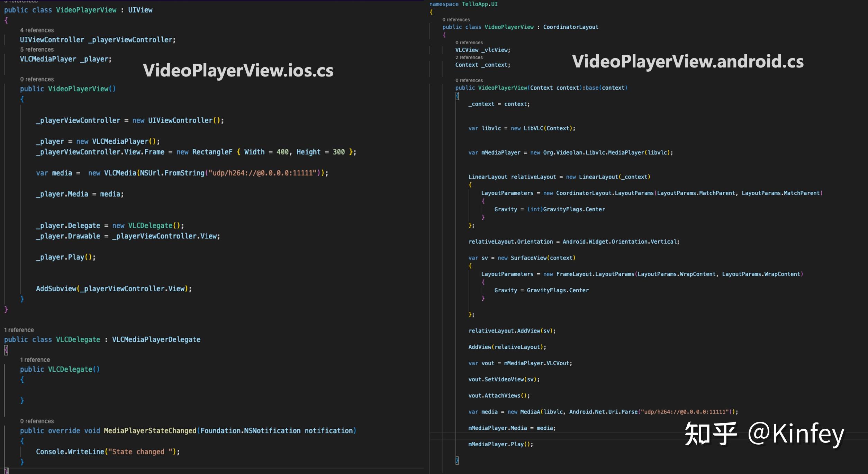Viewport: 868px width, 474px height.
Task: Click the '5 references' CodeLens above _player
Action: (x=37, y=49)
